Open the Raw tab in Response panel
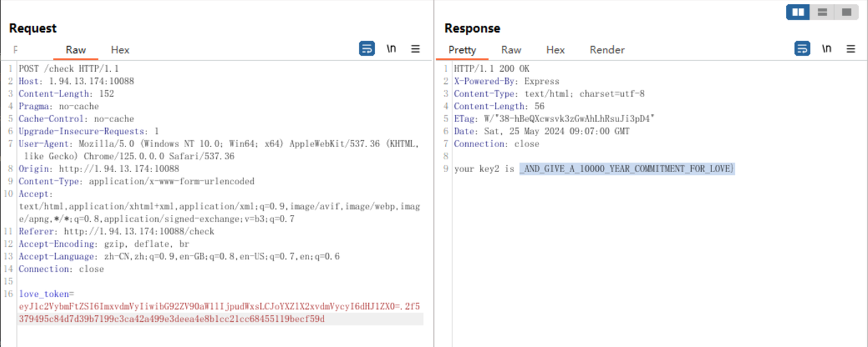The image size is (868, 347). click(x=511, y=49)
